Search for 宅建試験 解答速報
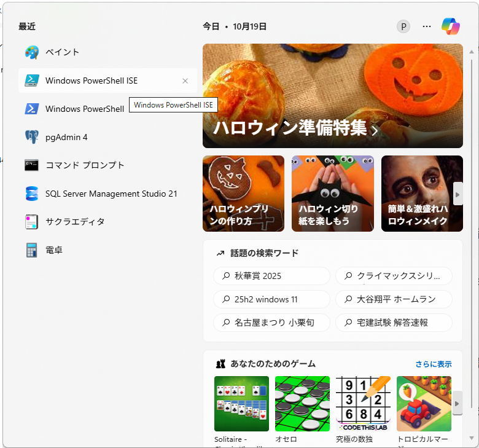Viewport: 479px width, 448px height. click(x=394, y=322)
